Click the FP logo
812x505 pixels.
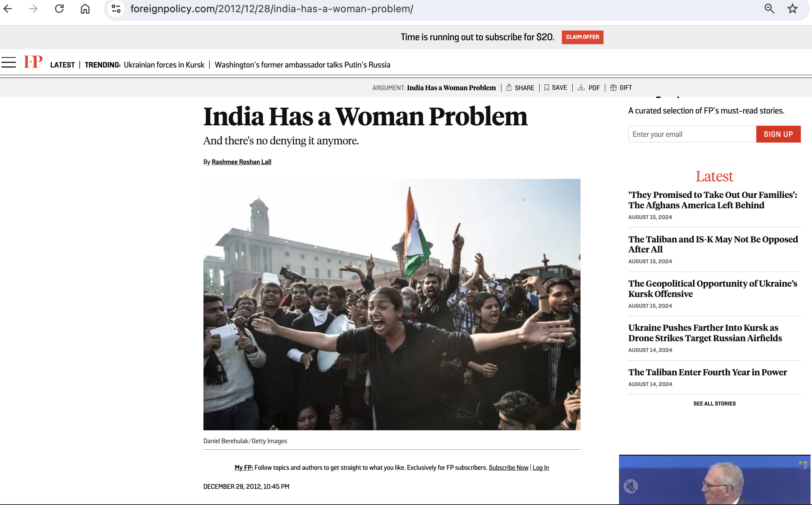click(x=33, y=62)
